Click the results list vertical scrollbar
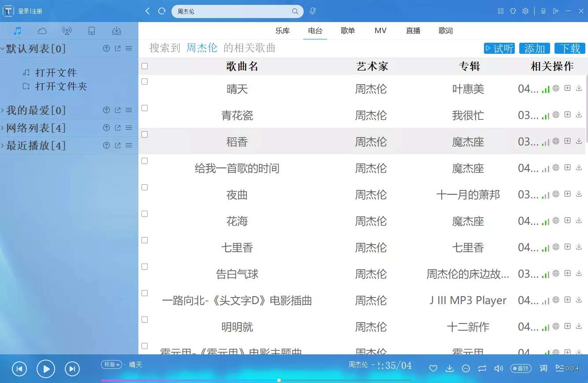588x383 pixels. click(x=586, y=109)
